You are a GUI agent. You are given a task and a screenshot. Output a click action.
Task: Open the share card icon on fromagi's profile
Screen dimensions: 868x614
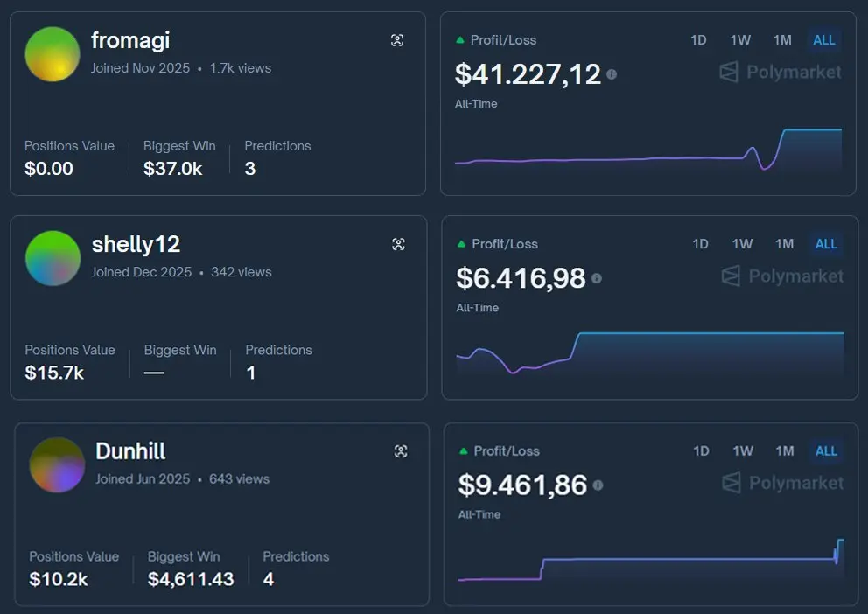[397, 40]
